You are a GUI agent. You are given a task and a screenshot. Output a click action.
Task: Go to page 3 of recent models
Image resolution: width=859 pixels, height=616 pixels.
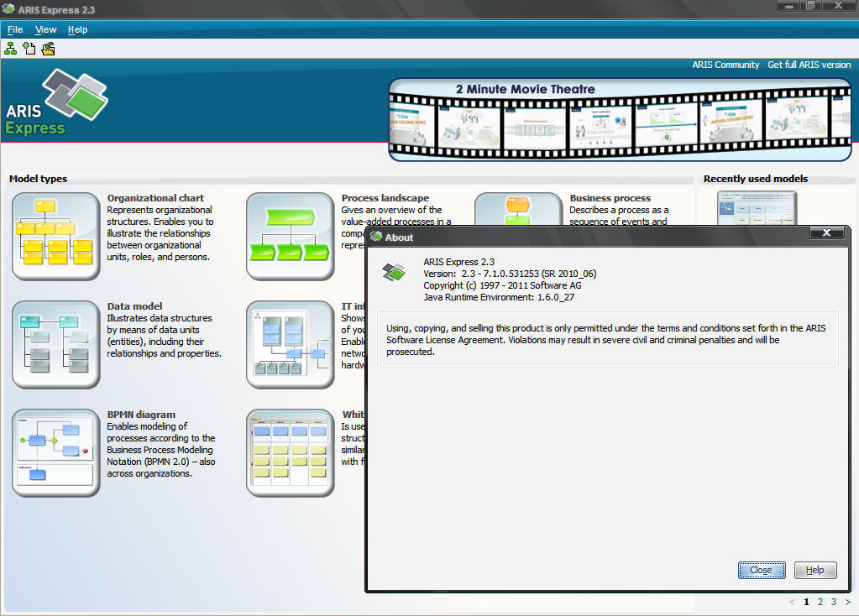coord(834,602)
